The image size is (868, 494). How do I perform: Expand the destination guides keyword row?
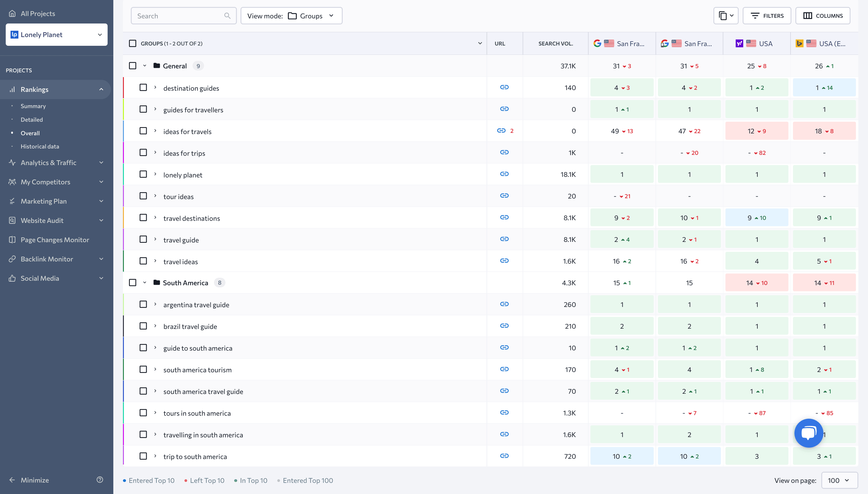point(156,88)
